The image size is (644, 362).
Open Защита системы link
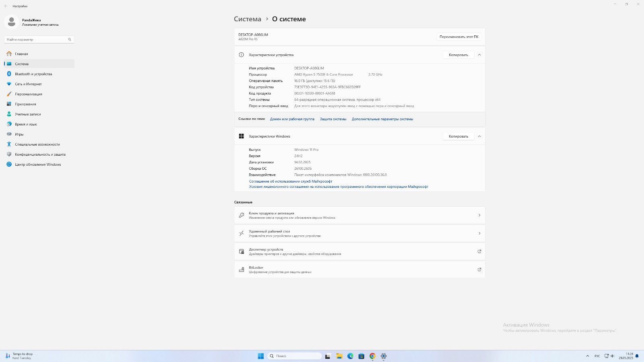coord(333,119)
